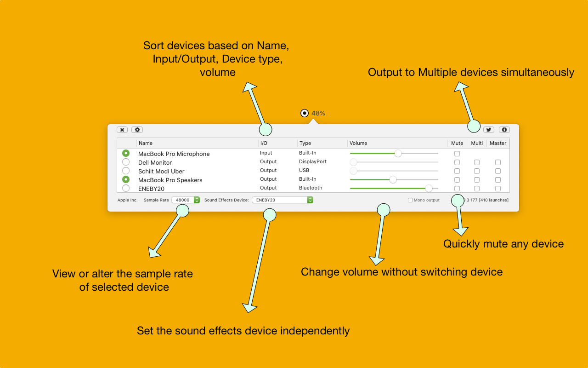Select Dell Monitor as the output device

click(126, 162)
